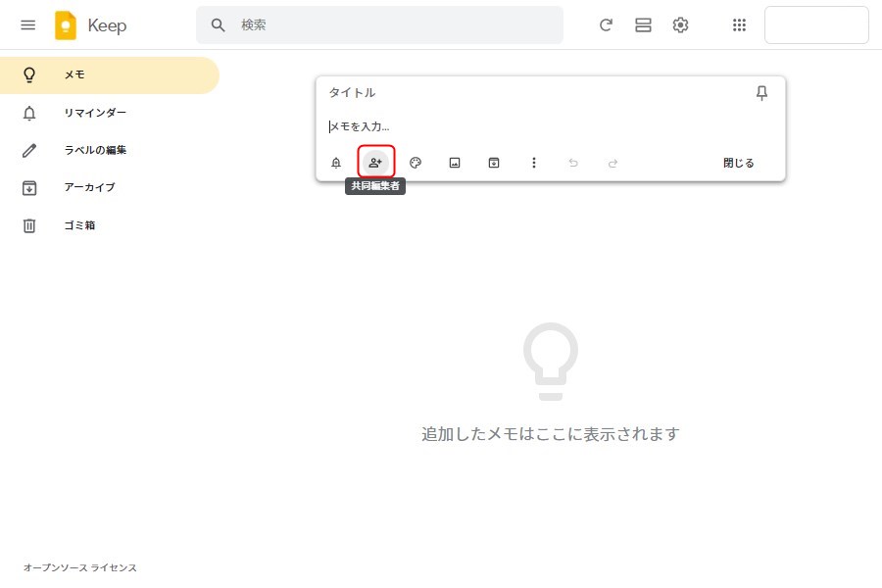The width and height of the screenshot is (882, 588).
Task: Open the settings gear menu
Action: (680, 25)
